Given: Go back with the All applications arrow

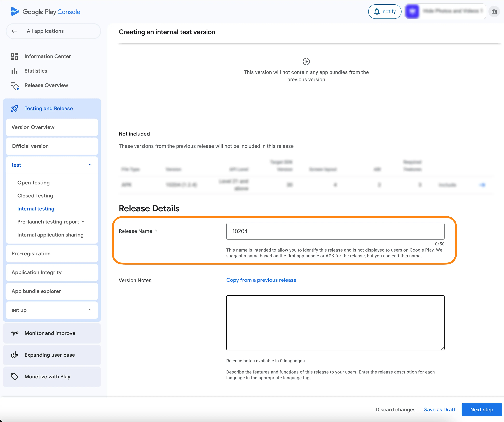Looking at the screenshot, I should click(x=14, y=31).
